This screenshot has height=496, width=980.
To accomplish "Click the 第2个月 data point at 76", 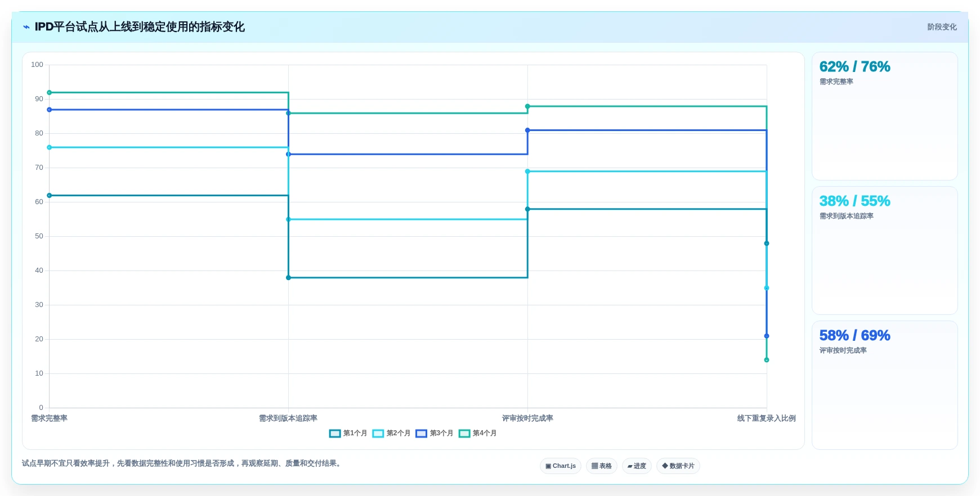I will pyautogui.click(x=50, y=147).
